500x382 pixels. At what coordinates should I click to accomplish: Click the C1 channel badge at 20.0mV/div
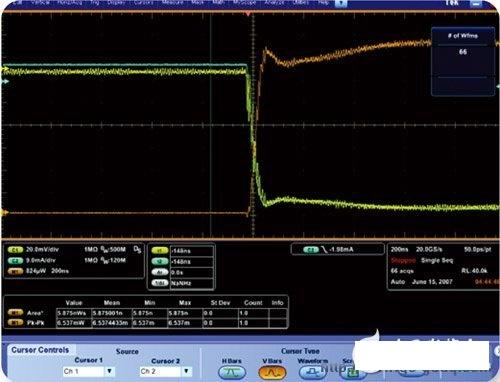tap(15, 250)
